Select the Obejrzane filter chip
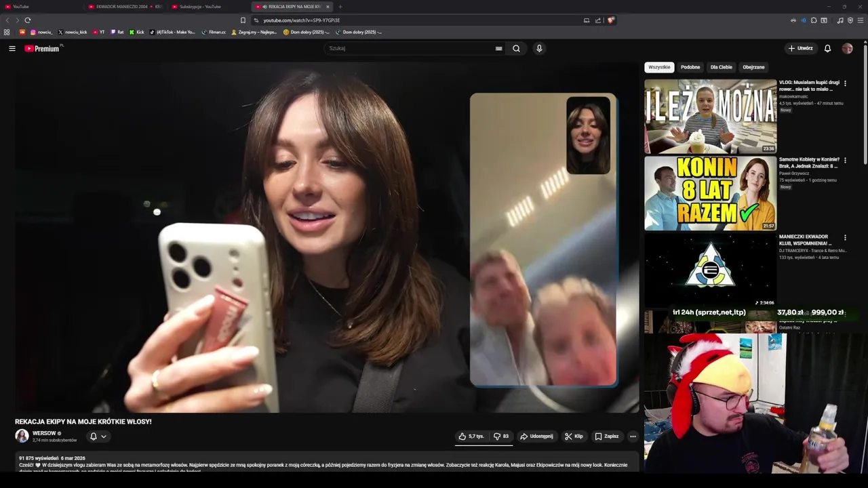The image size is (868, 488). [x=753, y=67]
